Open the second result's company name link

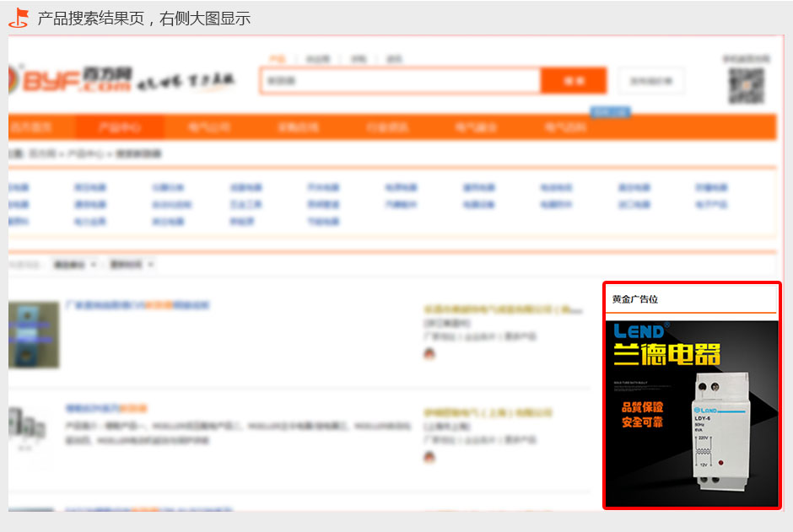(488, 413)
